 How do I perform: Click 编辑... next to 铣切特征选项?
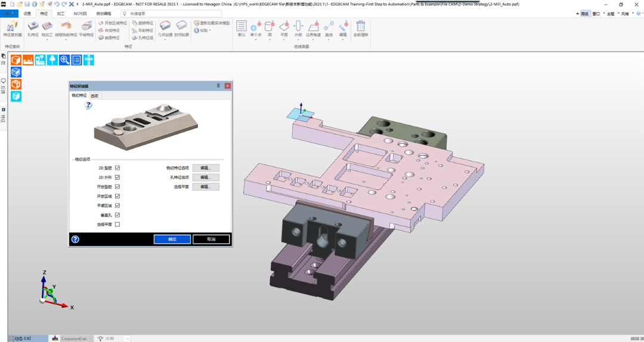click(206, 168)
